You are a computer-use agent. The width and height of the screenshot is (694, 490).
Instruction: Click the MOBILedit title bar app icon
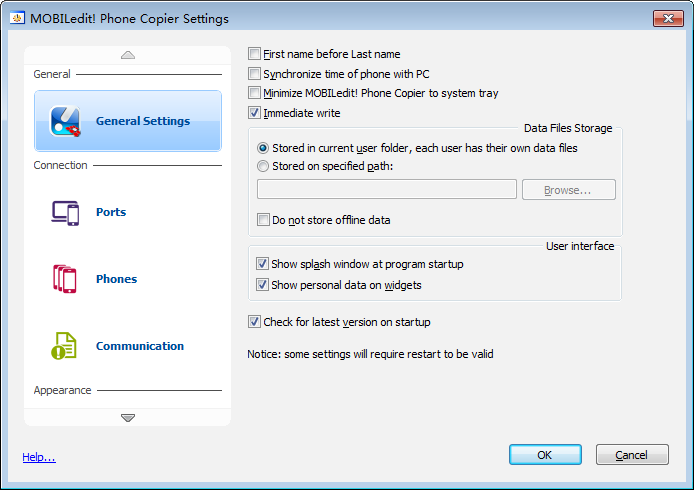17,19
